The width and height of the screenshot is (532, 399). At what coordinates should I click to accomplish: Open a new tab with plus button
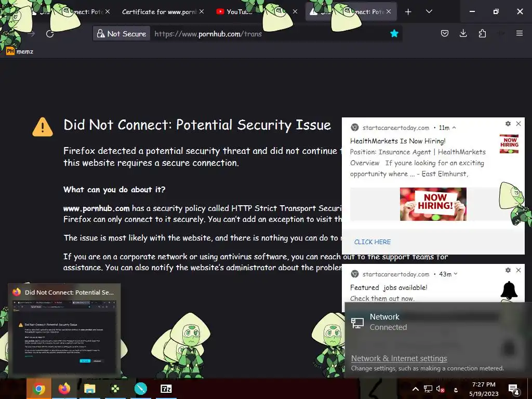[x=408, y=12]
